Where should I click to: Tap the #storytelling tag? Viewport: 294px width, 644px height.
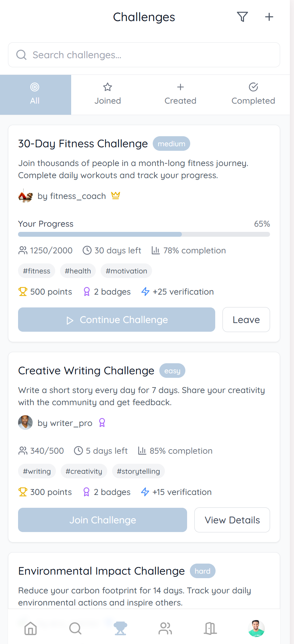pos(138,471)
